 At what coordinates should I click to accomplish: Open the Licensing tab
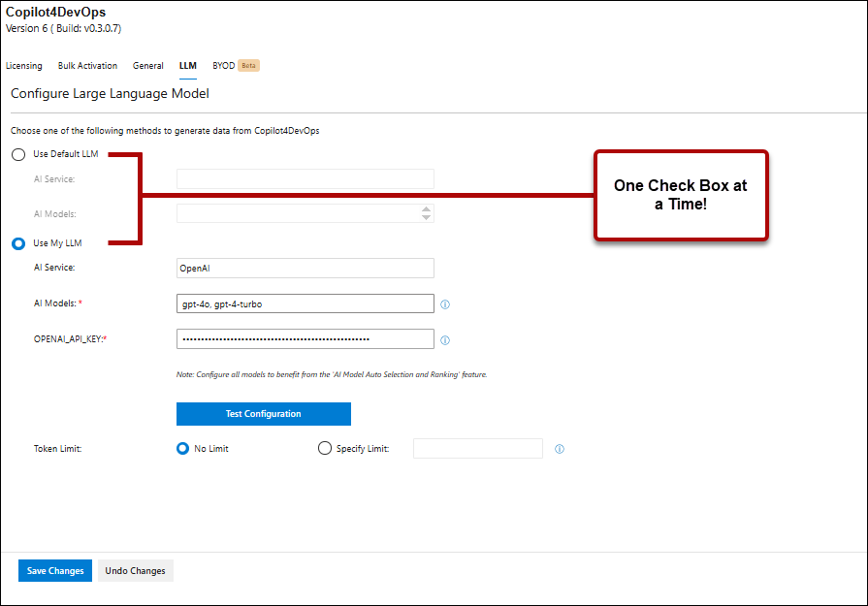(x=24, y=66)
